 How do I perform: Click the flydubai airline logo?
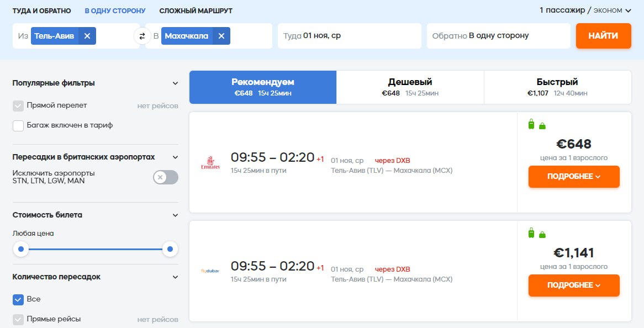click(210, 271)
